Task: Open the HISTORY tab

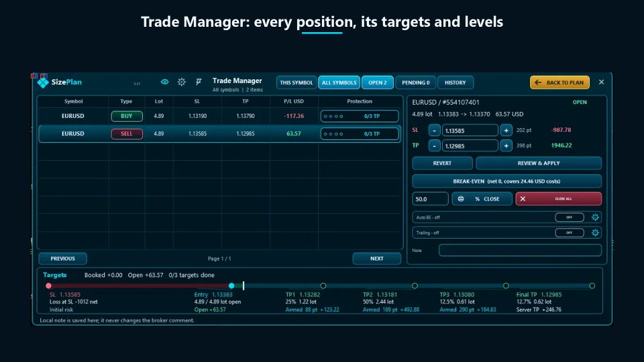Action: pos(455,82)
